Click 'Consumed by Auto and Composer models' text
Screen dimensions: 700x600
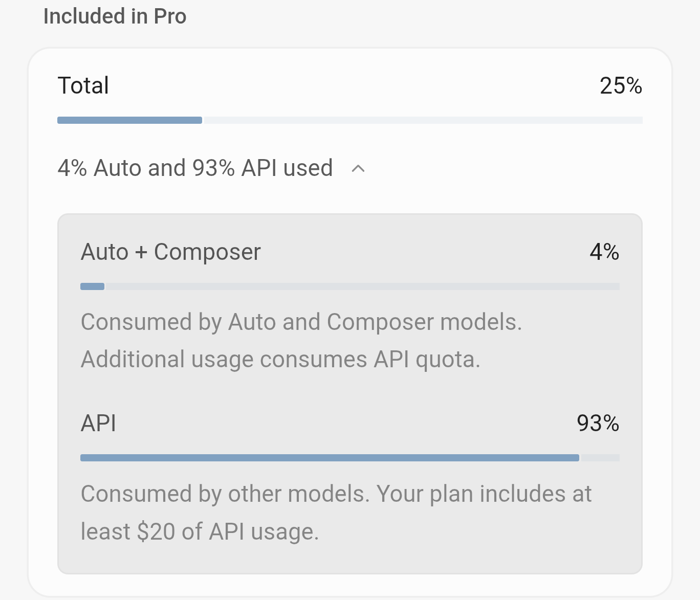click(301, 322)
